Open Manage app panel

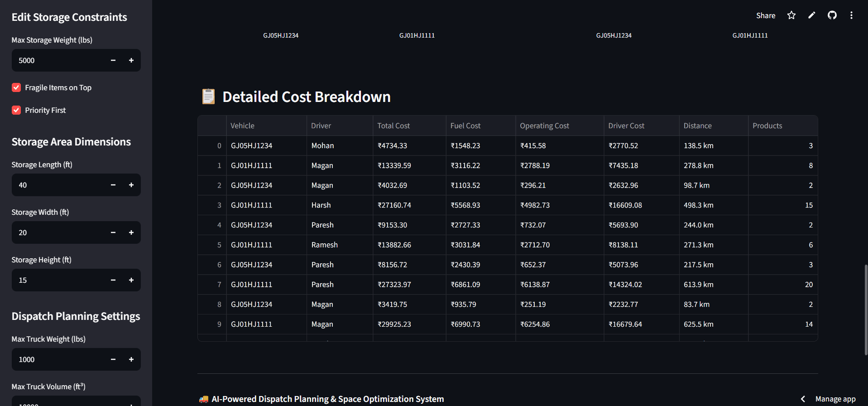pyautogui.click(x=835, y=399)
